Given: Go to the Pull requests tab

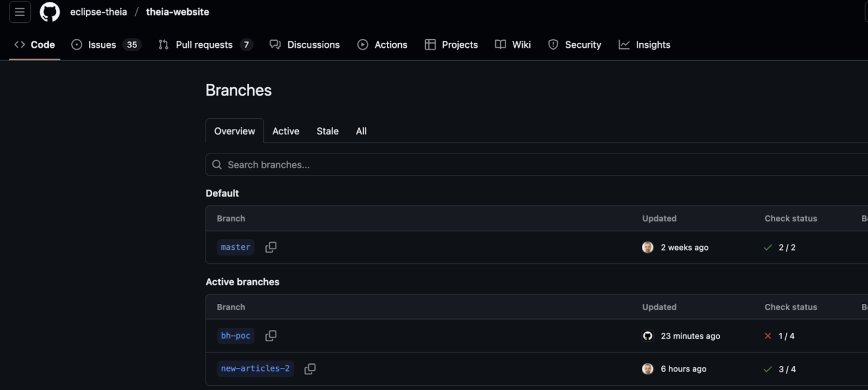Looking at the screenshot, I should pyautogui.click(x=204, y=45).
